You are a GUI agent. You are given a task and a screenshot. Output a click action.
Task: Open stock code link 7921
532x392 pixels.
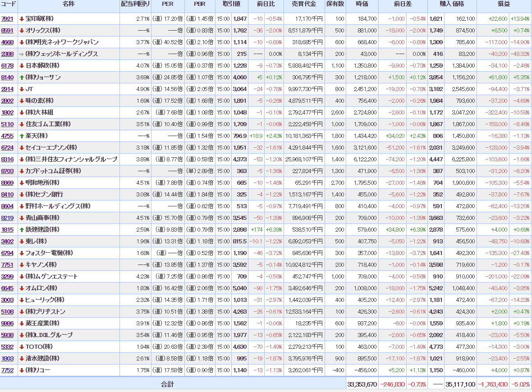(x=7, y=19)
